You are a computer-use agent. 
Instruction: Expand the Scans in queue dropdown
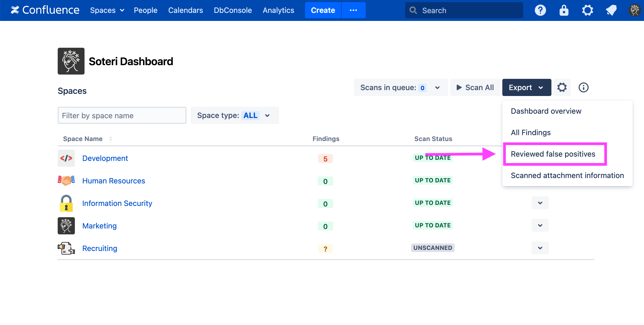coord(401,87)
